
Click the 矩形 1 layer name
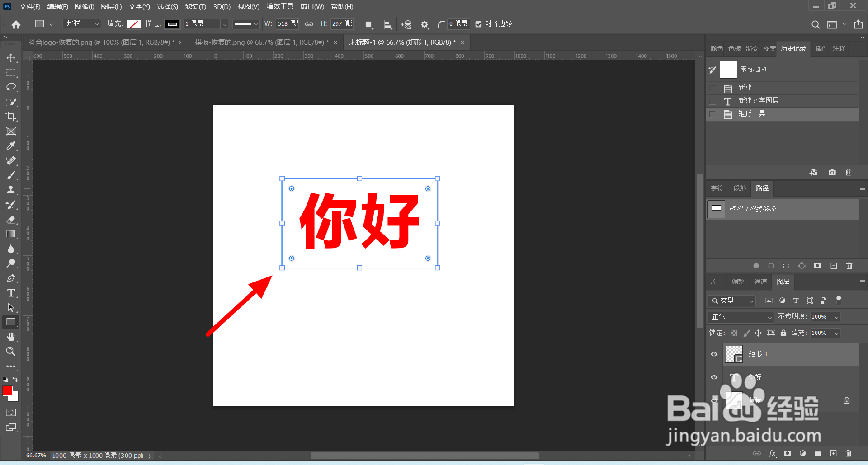758,354
